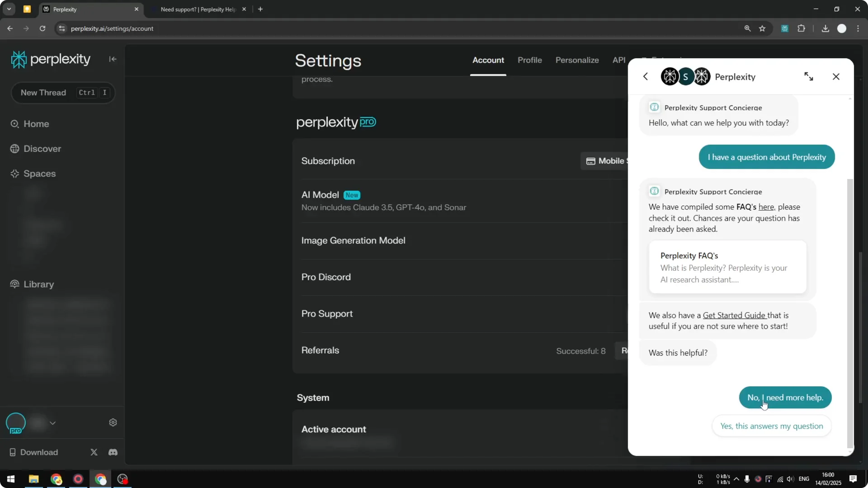Screen dimensions: 868x488
Task: Expand the support chat to fullscreen
Action: point(809,76)
